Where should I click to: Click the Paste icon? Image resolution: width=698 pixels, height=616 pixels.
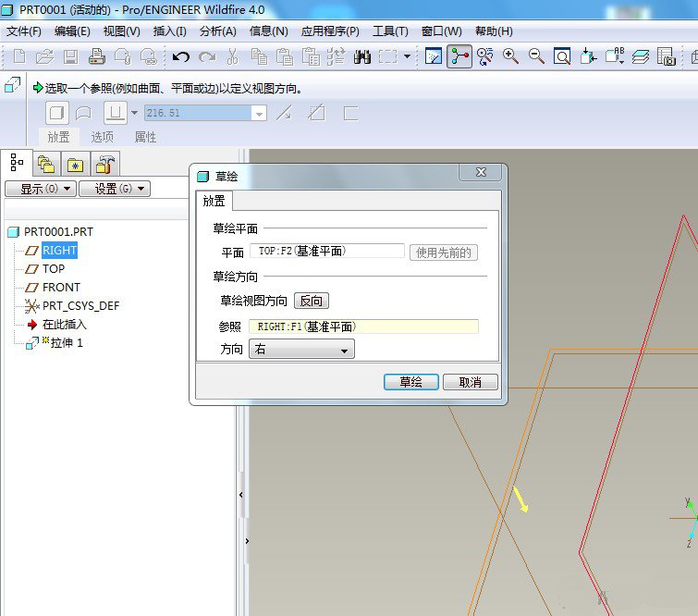pos(285,56)
